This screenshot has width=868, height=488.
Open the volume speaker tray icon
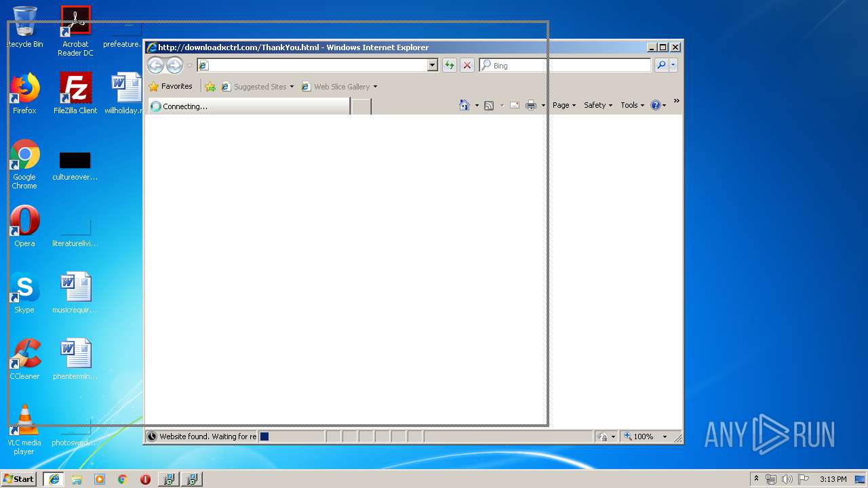tap(787, 479)
